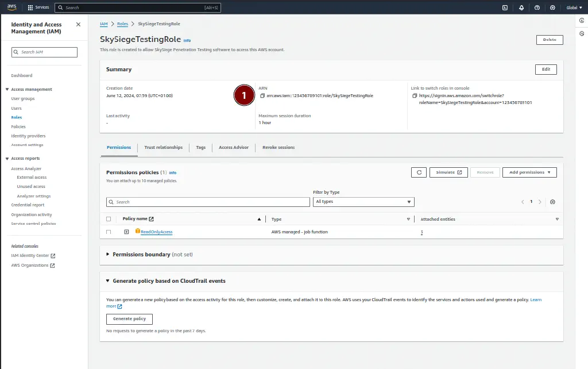This screenshot has width=588, height=369.
Task: Open the notifications bell
Action: [521, 7]
